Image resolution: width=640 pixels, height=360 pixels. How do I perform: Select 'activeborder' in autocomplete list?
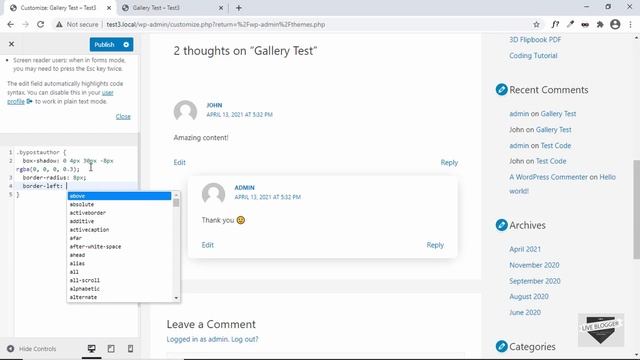120,213
